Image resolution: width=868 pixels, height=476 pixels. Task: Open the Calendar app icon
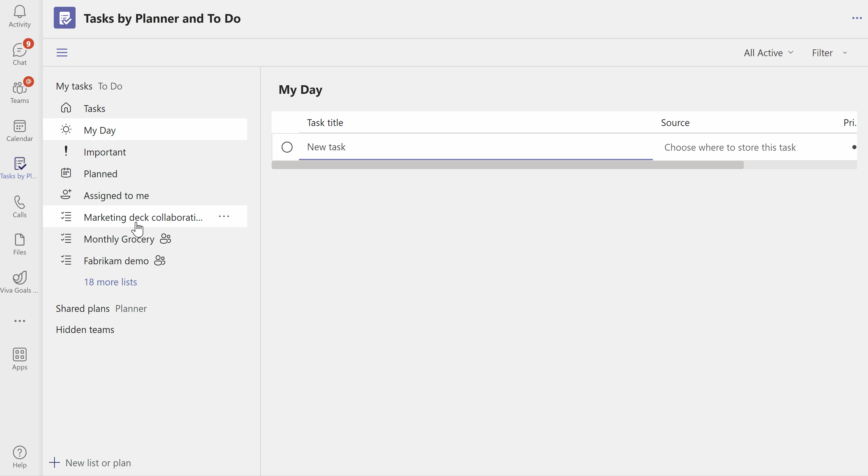[20, 131]
